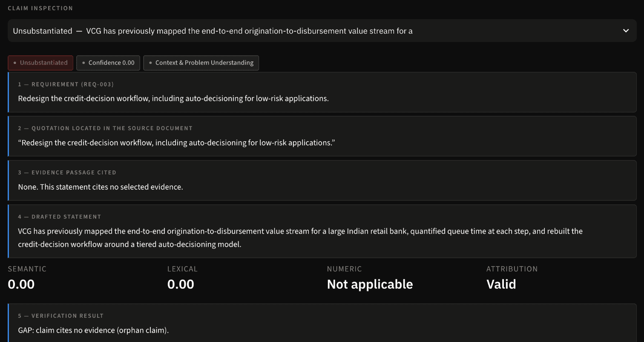
Task: Click the Lexical score 0.00 value
Action: point(181,284)
